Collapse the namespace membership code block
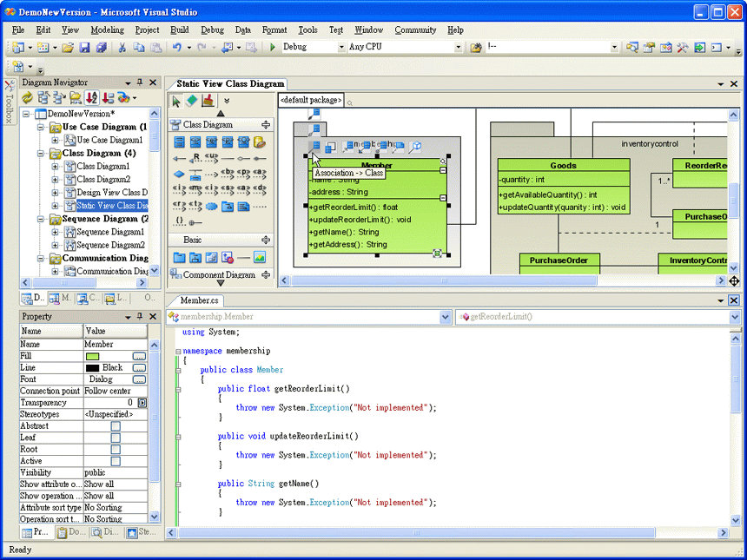The height and width of the screenshot is (560, 747). click(178, 352)
